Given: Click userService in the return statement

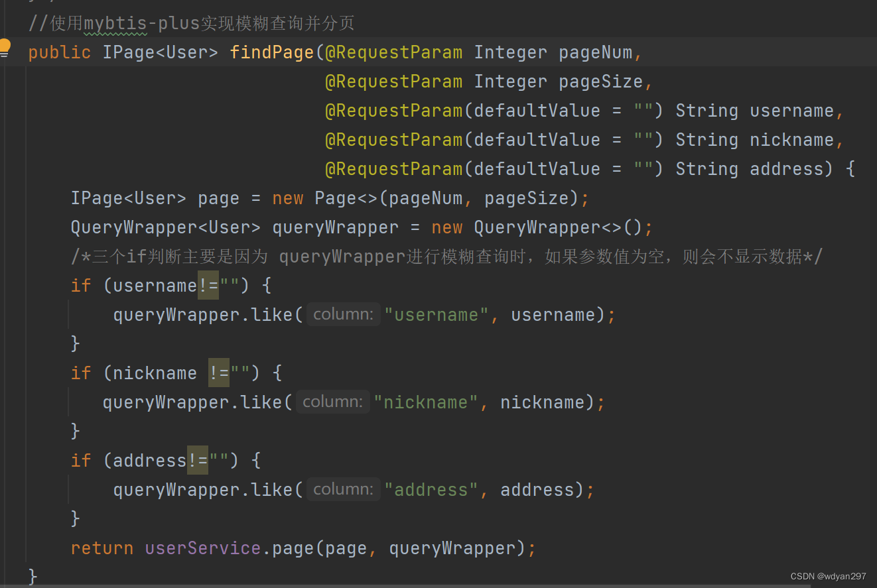Looking at the screenshot, I should pos(202,548).
